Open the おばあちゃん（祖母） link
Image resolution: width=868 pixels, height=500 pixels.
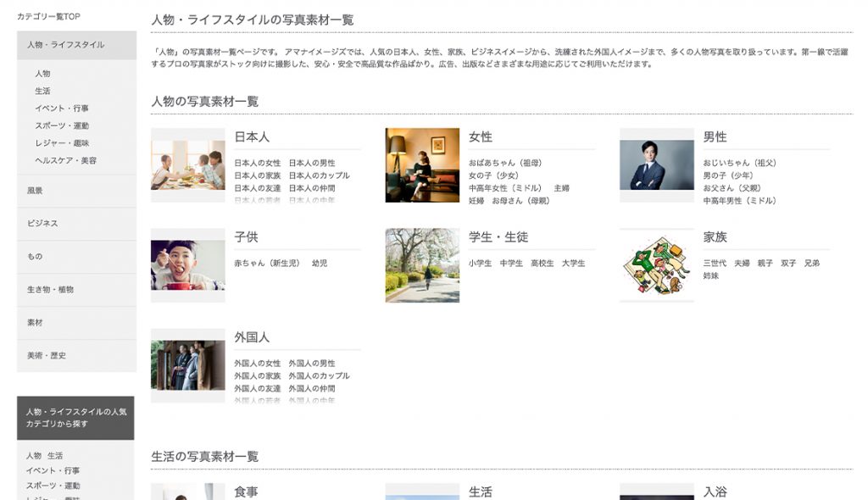point(505,163)
